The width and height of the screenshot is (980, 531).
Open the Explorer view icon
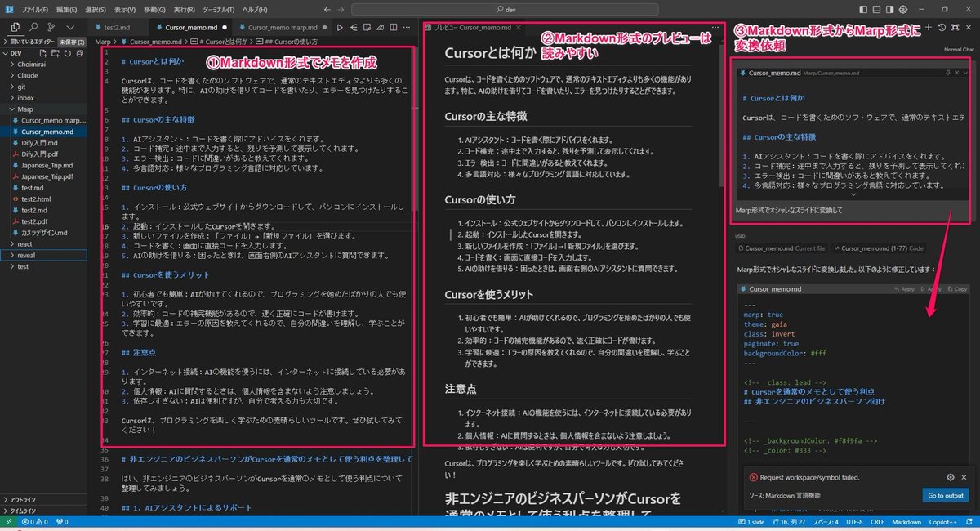click(x=16, y=27)
